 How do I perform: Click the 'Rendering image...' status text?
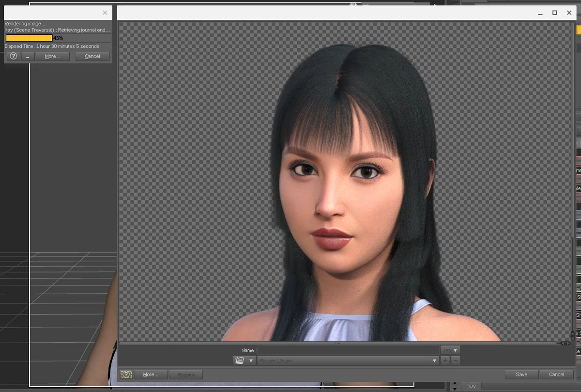[x=25, y=24]
